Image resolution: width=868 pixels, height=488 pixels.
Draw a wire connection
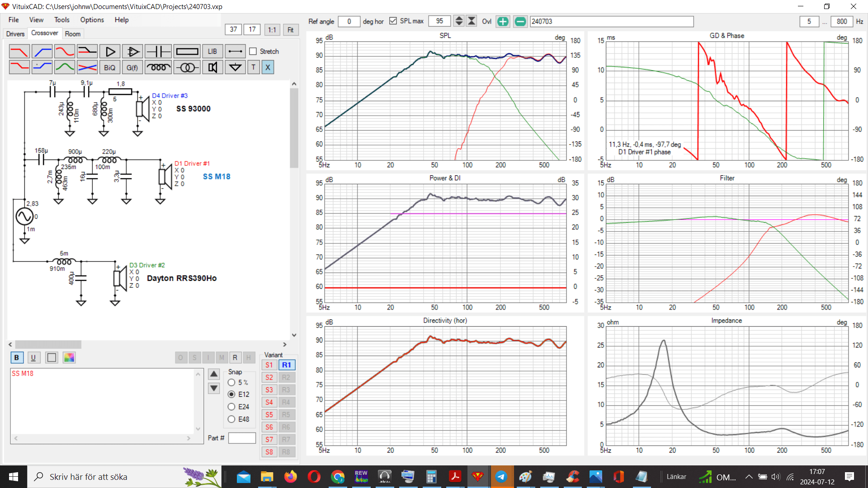[x=235, y=52]
